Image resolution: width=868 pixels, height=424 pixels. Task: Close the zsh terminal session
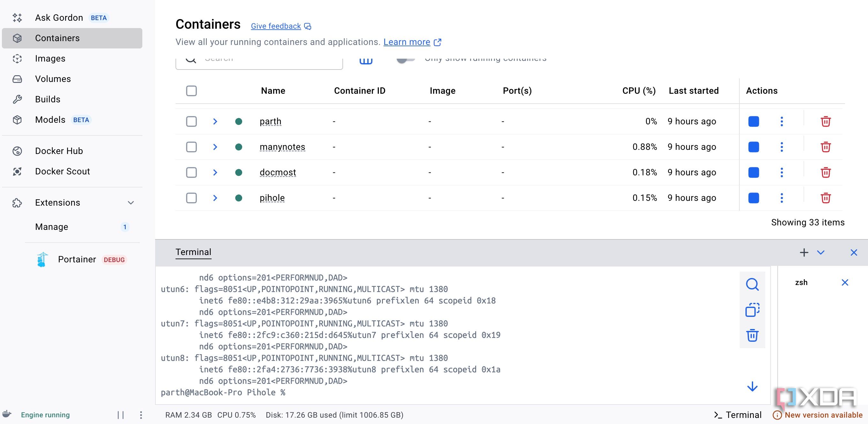(x=845, y=282)
